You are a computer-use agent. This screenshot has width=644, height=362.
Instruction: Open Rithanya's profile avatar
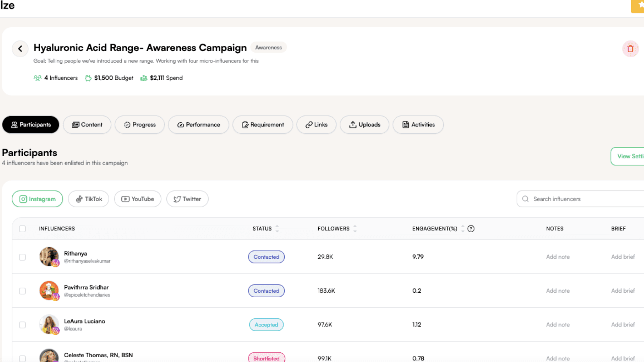pyautogui.click(x=49, y=257)
